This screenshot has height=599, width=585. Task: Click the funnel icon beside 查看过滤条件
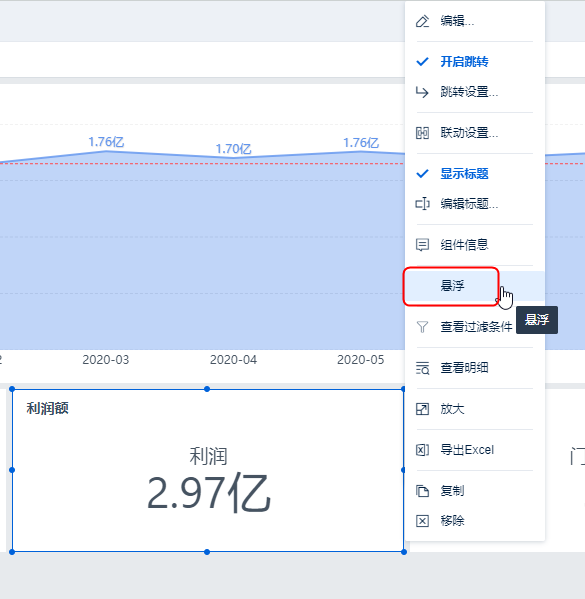coord(422,327)
